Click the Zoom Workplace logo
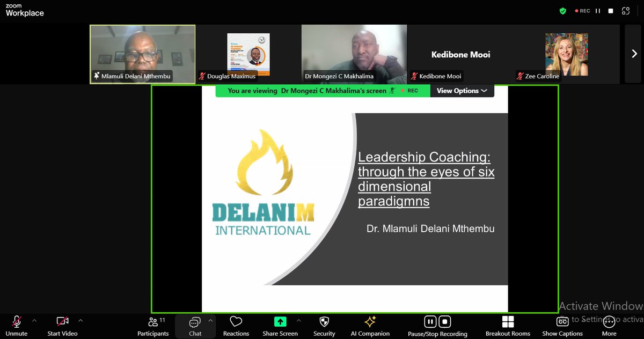The image size is (644, 339). pyautogui.click(x=25, y=11)
